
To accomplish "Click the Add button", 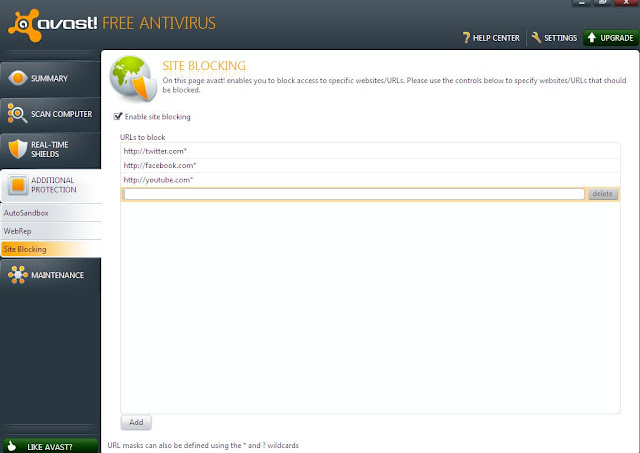I will (136, 422).
